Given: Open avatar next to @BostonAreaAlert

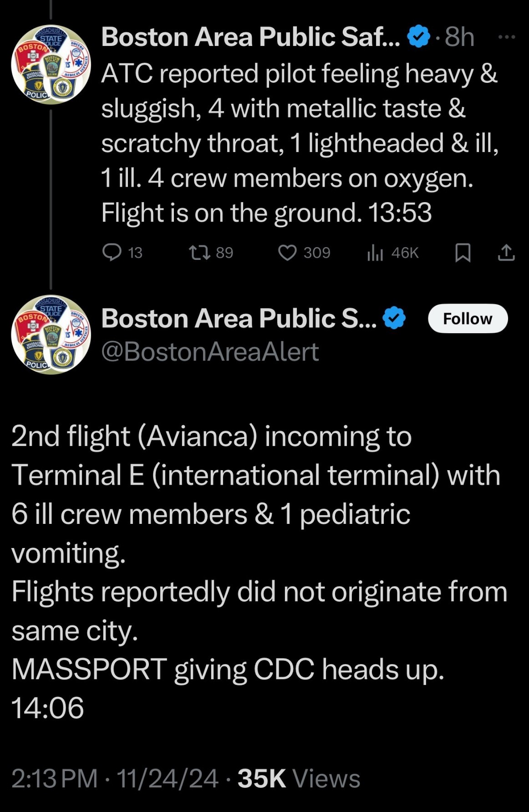Looking at the screenshot, I should click(51, 335).
